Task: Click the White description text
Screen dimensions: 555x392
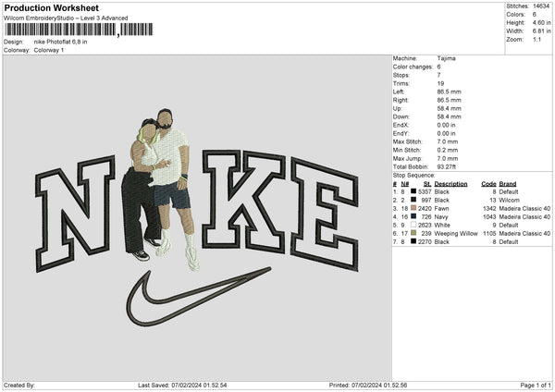Action: click(x=442, y=226)
